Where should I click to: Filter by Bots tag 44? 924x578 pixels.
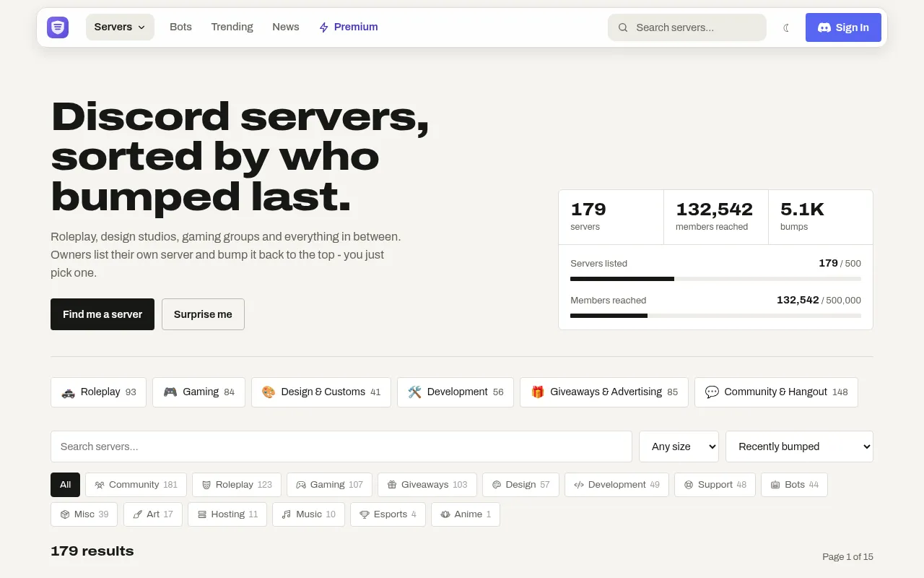pyautogui.click(x=794, y=485)
